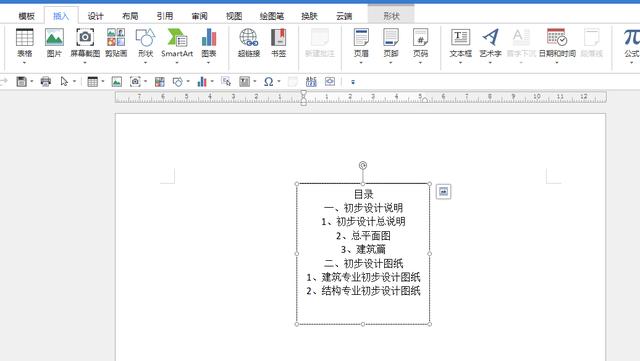Click the line 2、结构专业初步设计图纸
The width and height of the screenshot is (640, 361).
(x=363, y=291)
